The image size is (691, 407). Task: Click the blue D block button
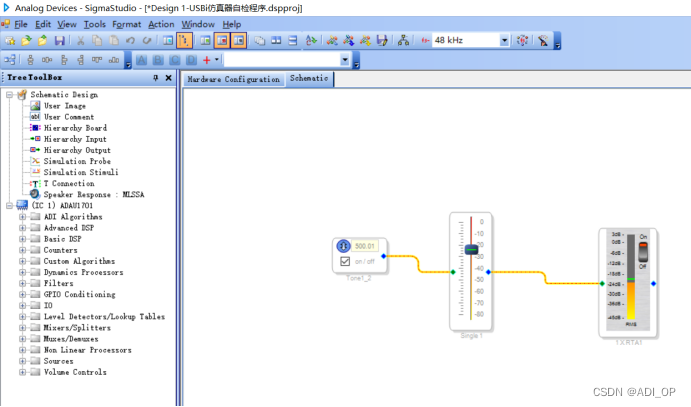[x=191, y=60]
